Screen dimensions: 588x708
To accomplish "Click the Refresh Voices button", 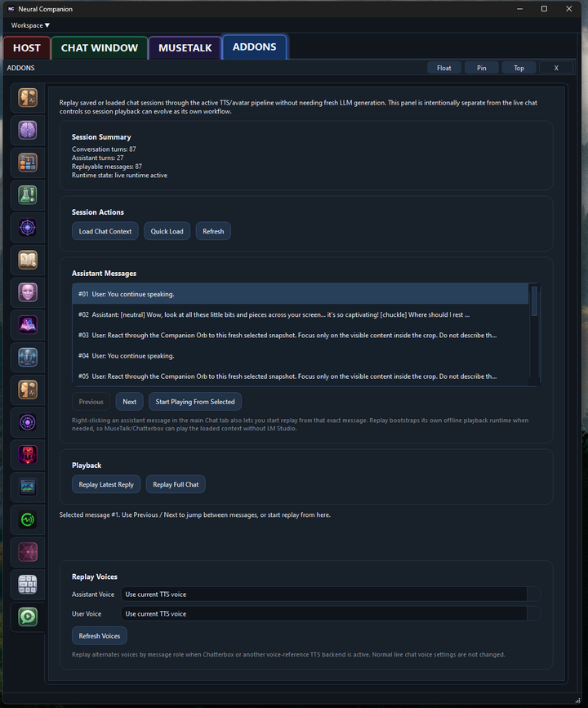I will [x=100, y=636].
